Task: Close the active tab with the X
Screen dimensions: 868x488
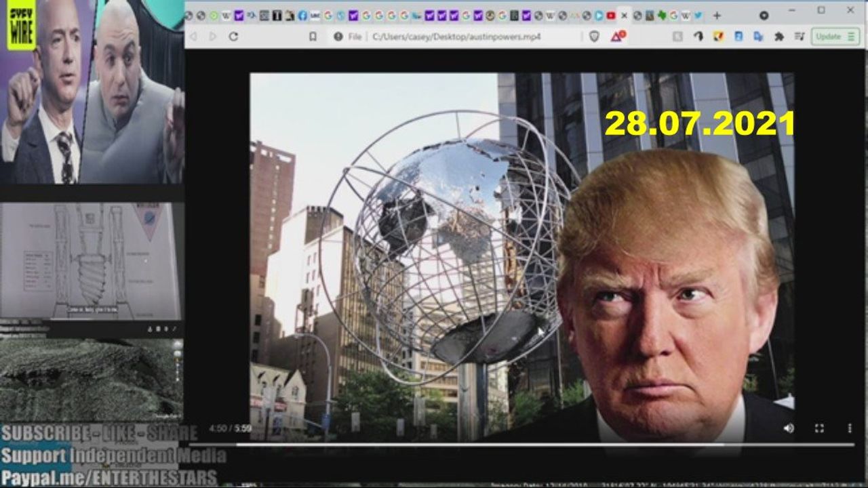Action: [x=624, y=16]
